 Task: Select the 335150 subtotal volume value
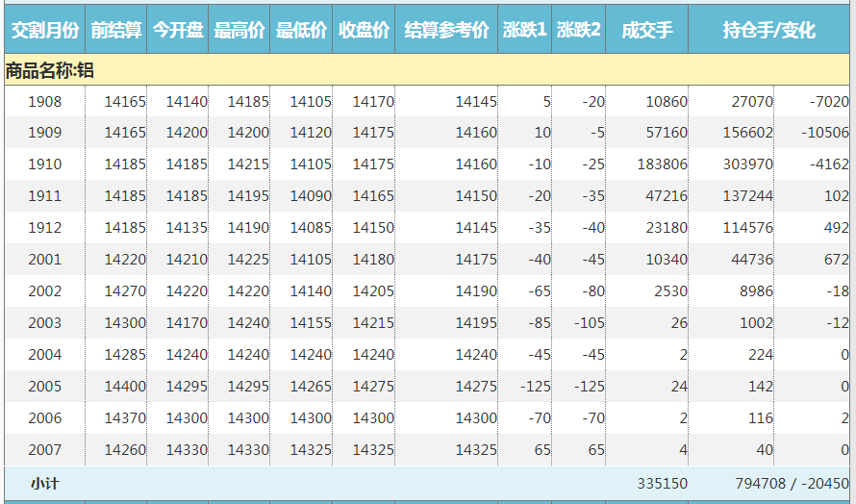coord(662,483)
